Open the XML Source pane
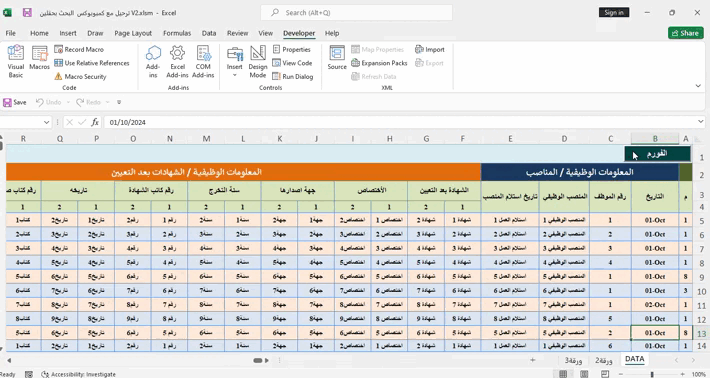 pos(337,57)
